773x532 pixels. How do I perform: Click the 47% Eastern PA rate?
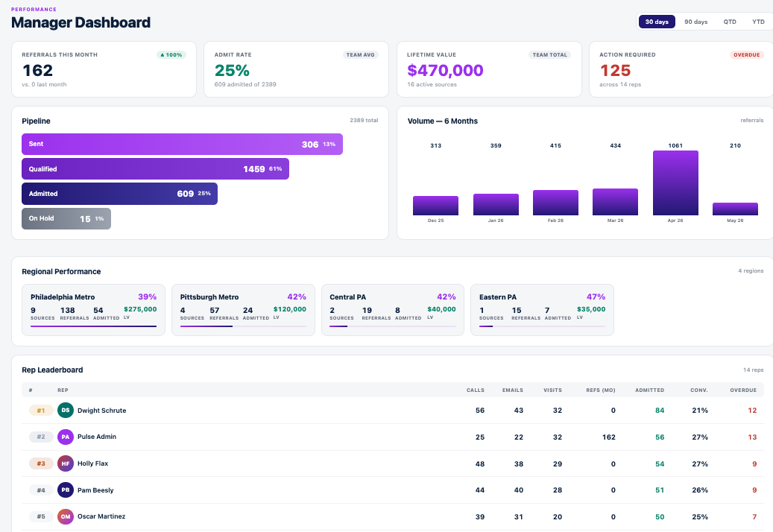pyautogui.click(x=596, y=297)
